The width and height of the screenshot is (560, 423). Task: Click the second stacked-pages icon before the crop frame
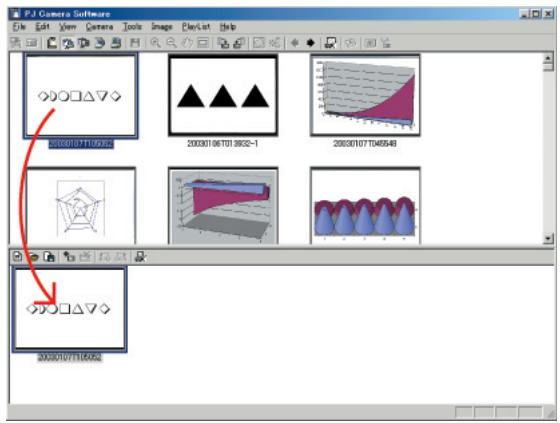point(239,43)
